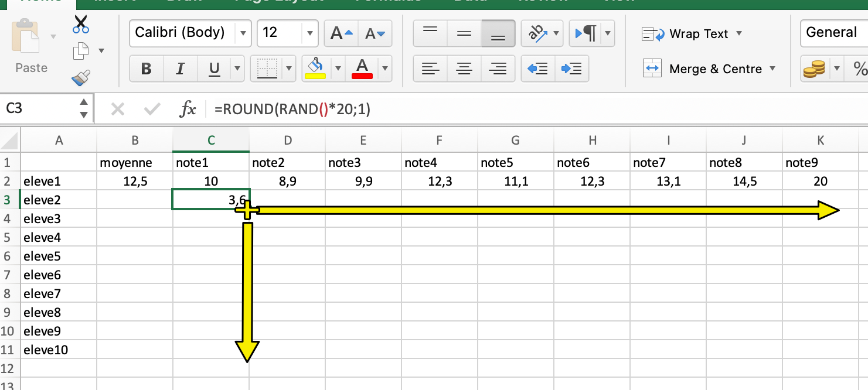
Task: Click the Insert Function fx icon
Action: pyautogui.click(x=188, y=108)
